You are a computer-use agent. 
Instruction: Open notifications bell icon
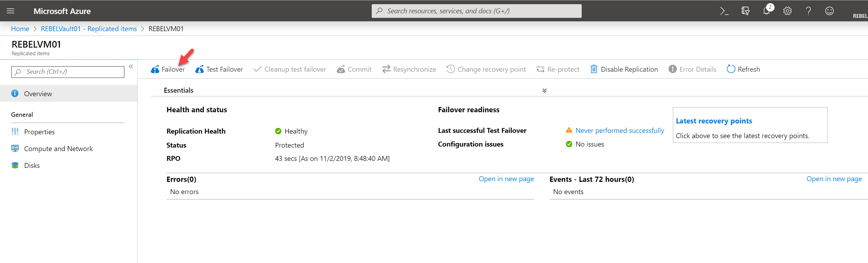(x=767, y=11)
